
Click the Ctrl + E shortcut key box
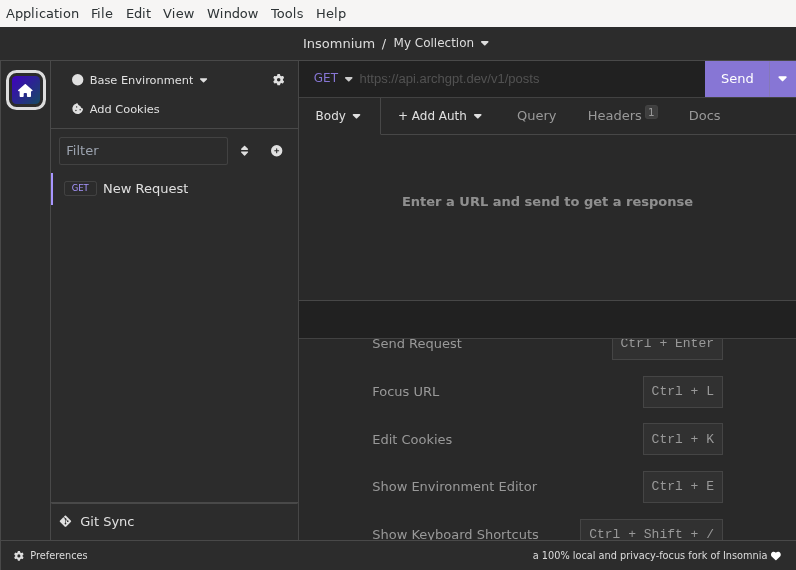pos(682,486)
